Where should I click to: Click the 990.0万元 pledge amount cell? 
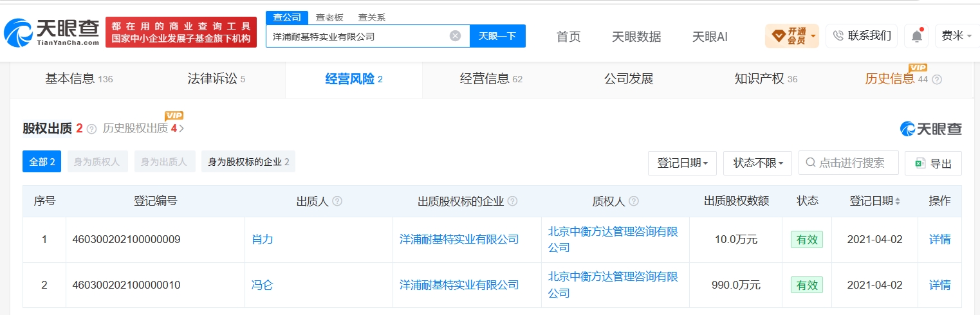click(x=736, y=285)
